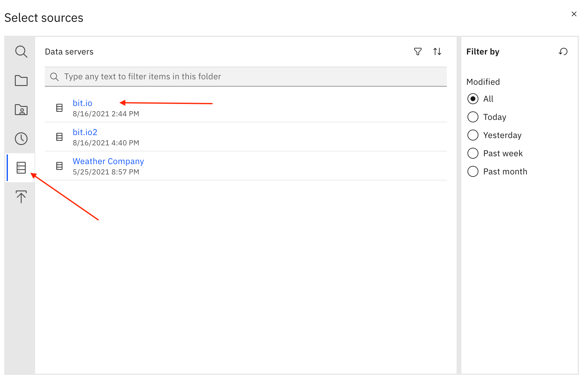Open Team content folder icon
Image resolution: width=588 pixels, height=390 pixels.
tap(21, 81)
